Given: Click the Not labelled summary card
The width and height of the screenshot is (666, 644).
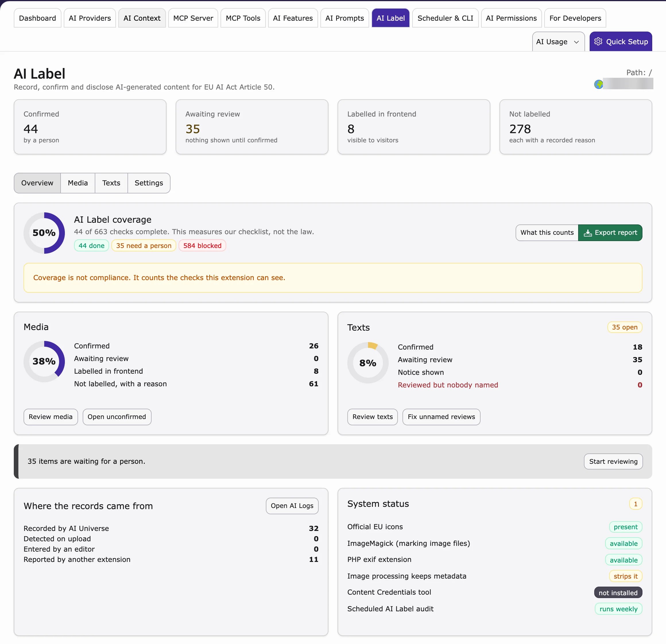Looking at the screenshot, I should click(576, 127).
